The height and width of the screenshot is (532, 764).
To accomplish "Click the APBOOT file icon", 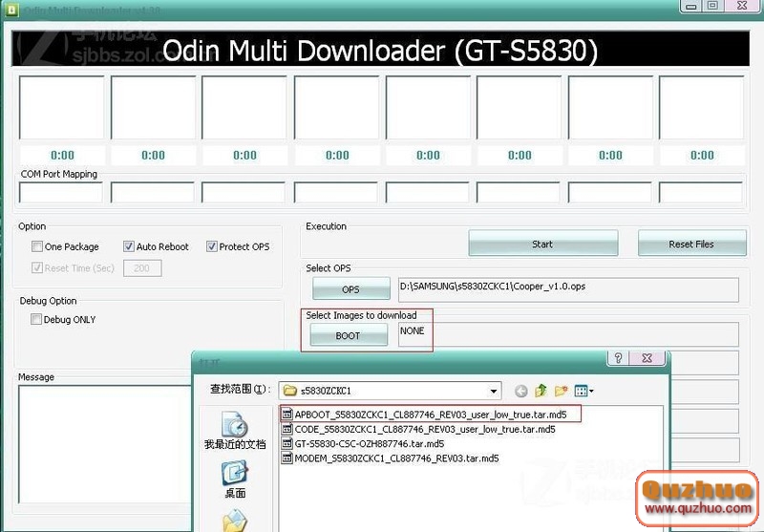I will [287, 415].
